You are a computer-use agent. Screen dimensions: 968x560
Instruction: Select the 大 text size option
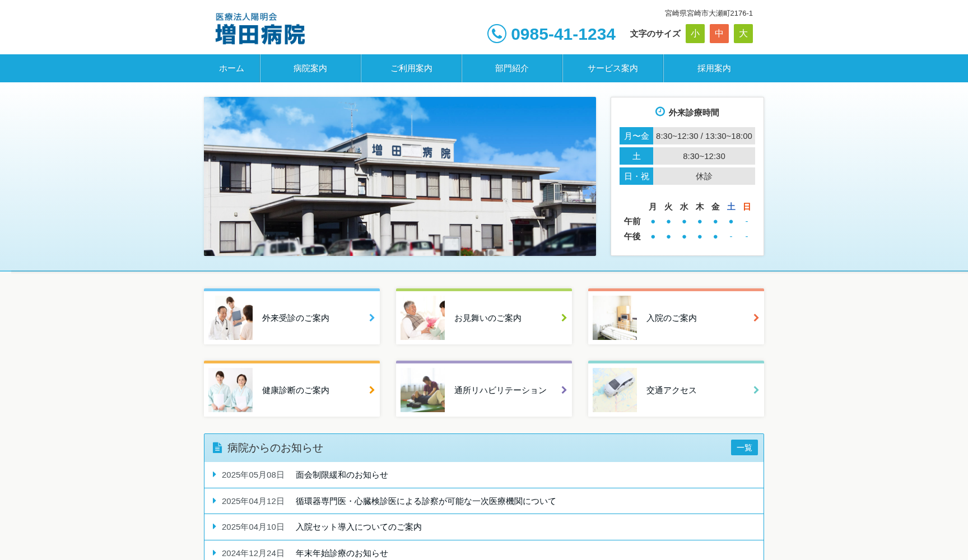click(743, 34)
